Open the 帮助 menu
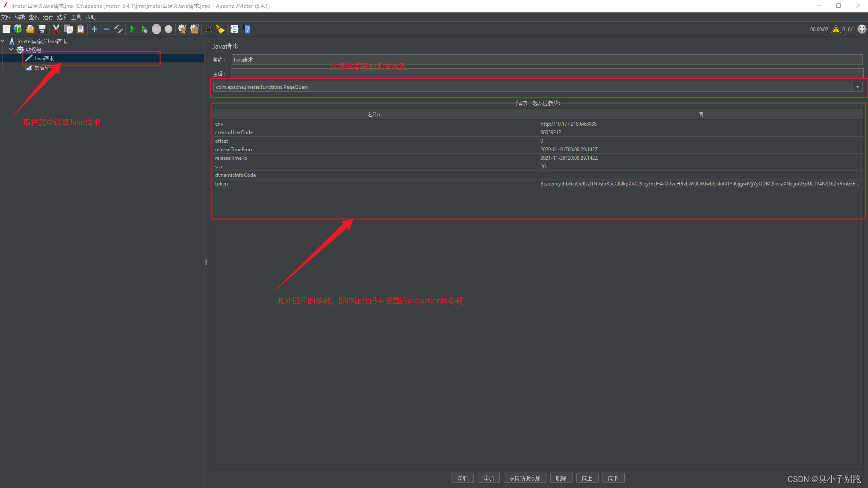This screenshot has width=868, height=488. click(x=91, y=17)
